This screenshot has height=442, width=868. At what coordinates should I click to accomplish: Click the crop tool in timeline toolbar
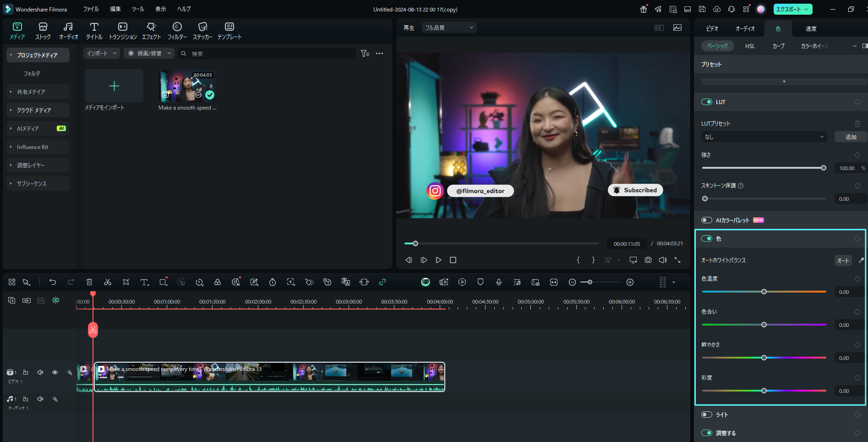[x=126, y=282]
